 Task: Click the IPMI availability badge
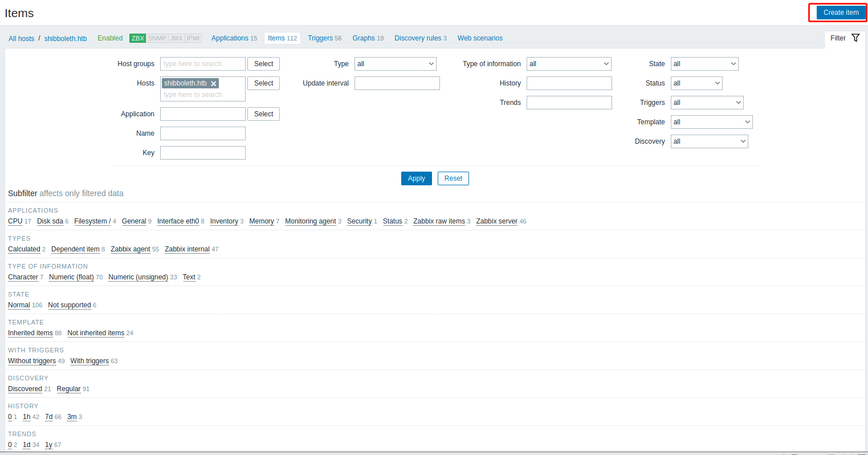point(194,38)
